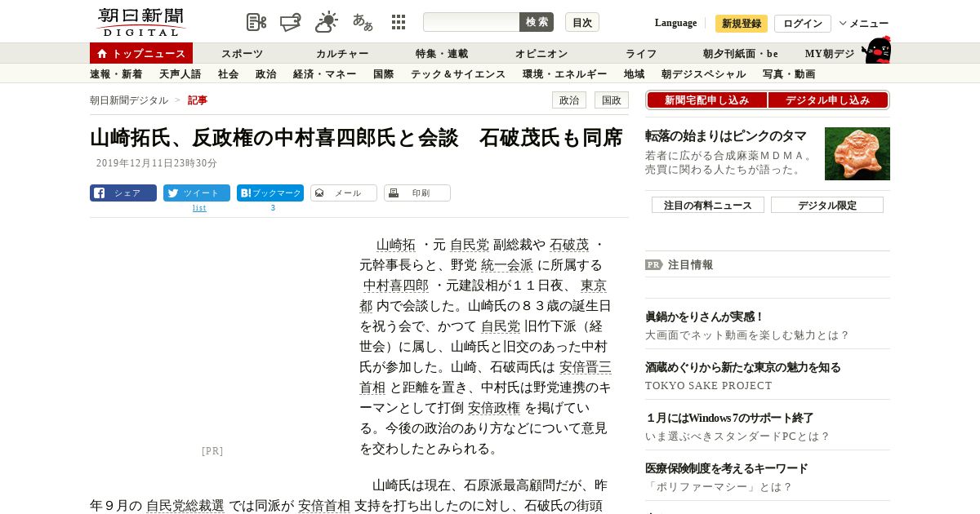Tweet the article with ツイート button
This screenshot has width=980, height=514.
point(197,193)
